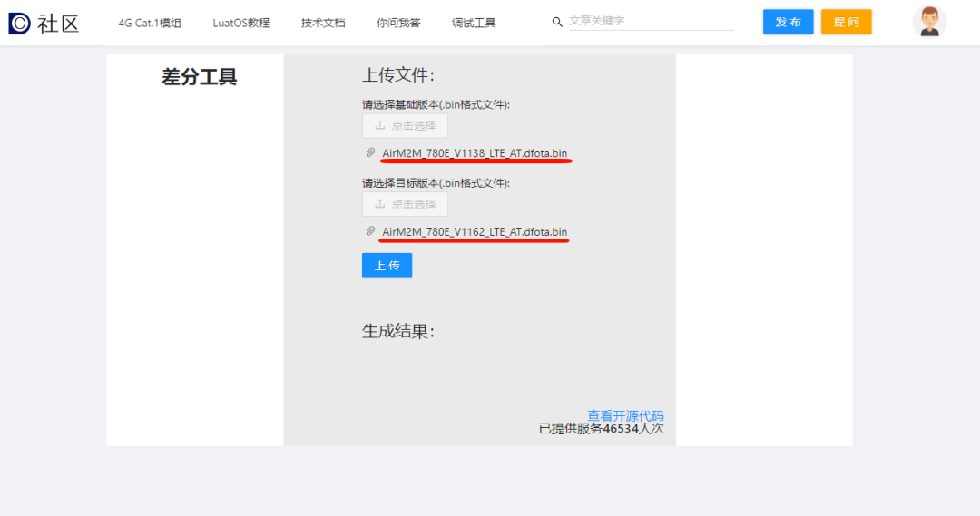Open AirM2M_780E_V1138_LTE_AT.dfota.bin file link
The width and height of the screenshot is (980, 516).
[x=475, y=153]
